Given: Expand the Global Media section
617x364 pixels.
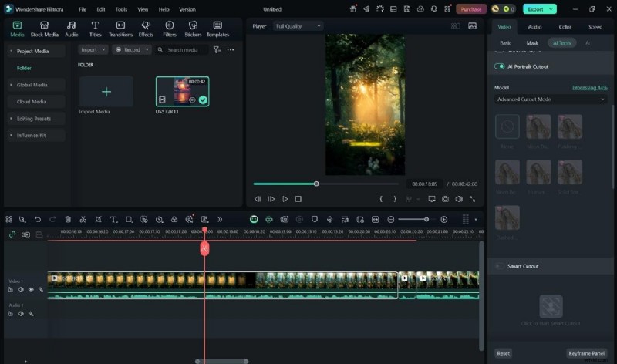Looking at the screenshot, I should pyautogui.click(x=11, y=85).
